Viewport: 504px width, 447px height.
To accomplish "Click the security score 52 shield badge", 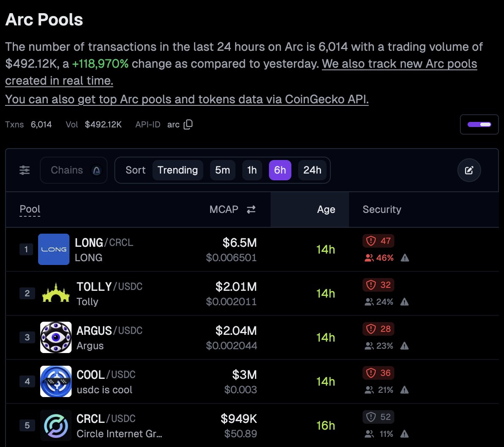I will tap(378, 417).
